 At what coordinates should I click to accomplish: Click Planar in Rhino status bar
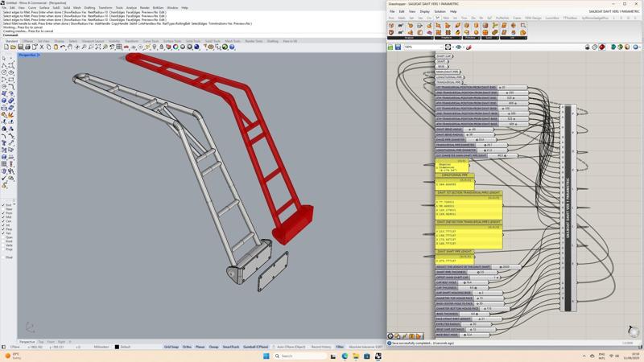[x=200, y=347]
